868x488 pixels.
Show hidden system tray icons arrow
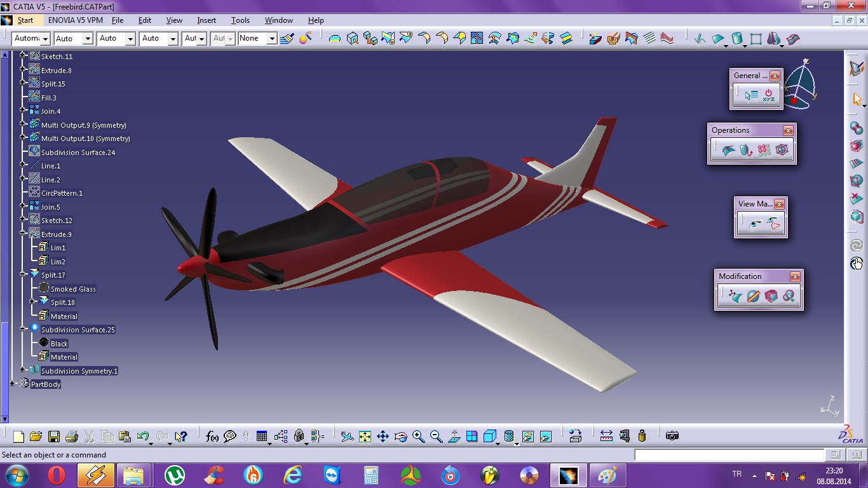(754, 475)
